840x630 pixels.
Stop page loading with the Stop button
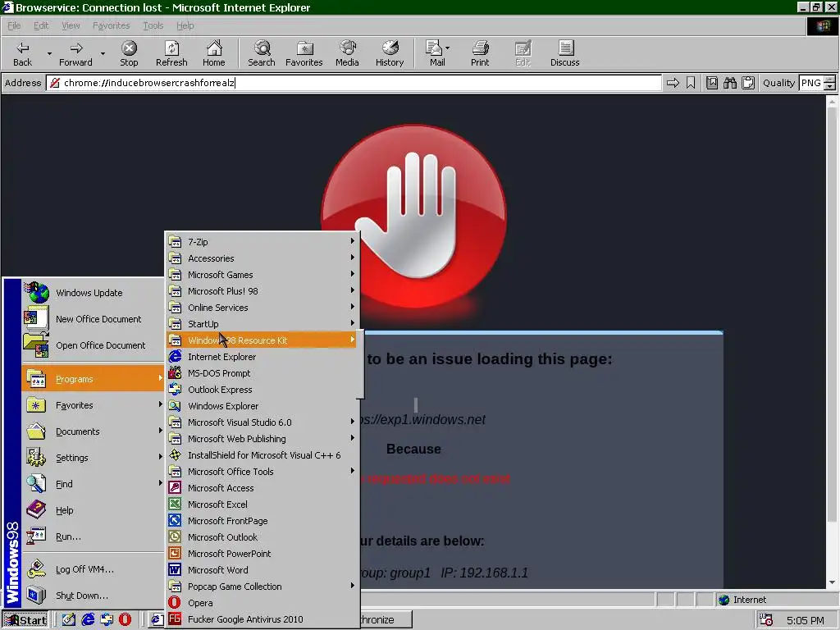click(129, 53)
